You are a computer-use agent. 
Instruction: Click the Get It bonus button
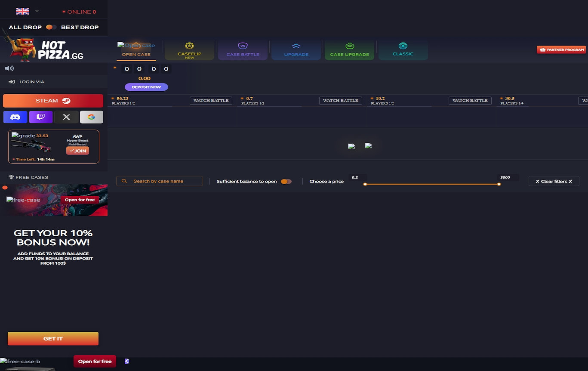point(53,339)
